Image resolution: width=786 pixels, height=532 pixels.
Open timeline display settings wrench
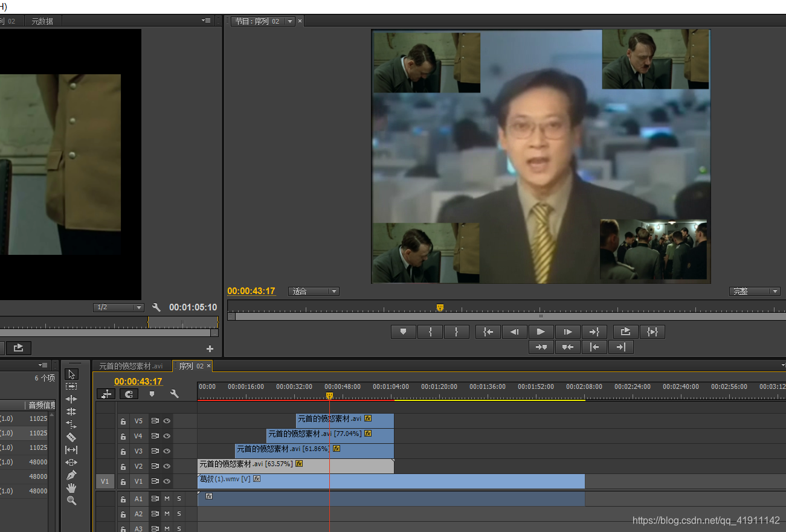coord(175,394)
